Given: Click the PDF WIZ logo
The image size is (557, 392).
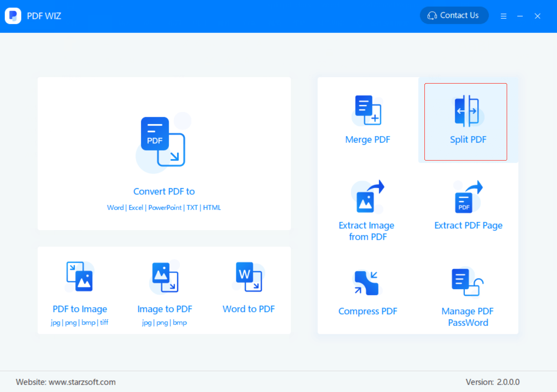Looking at the screenshot, I should click(13, 15).
